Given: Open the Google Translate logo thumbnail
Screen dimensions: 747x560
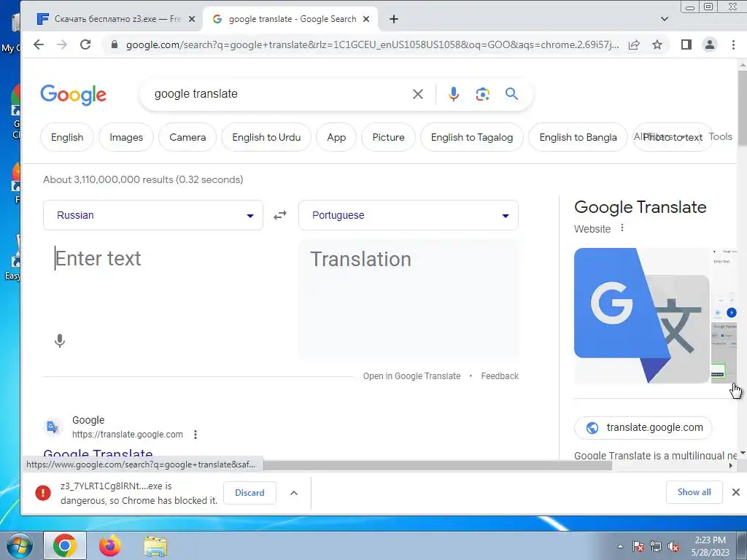Looking at the screenshot, I should 642,316.
